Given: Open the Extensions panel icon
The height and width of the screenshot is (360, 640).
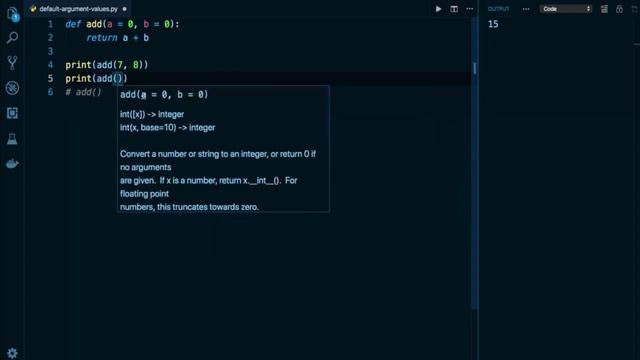Looking at the screenshot, I should coord(12,113).
